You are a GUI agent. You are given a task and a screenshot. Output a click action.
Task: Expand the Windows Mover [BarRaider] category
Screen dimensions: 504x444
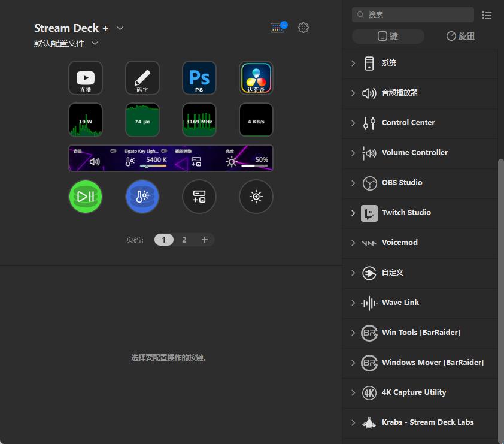pyautogui.click(x=353, y=363)
